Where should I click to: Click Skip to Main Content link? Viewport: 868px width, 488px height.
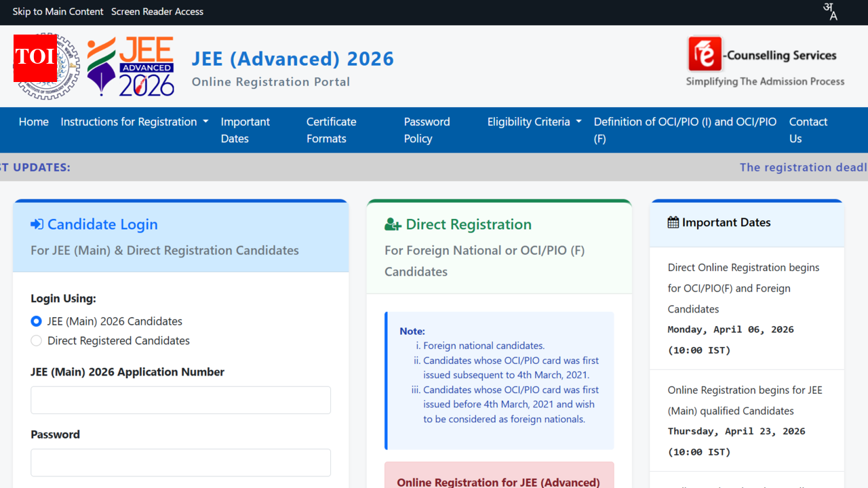58,12
